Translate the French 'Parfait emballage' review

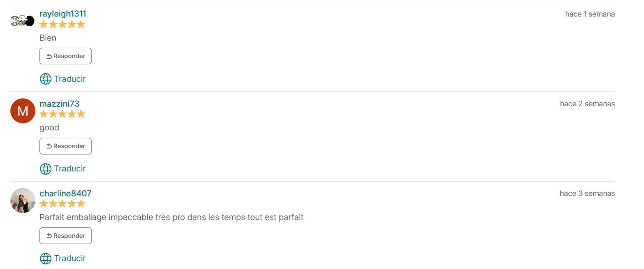click(x=70, y=259)
